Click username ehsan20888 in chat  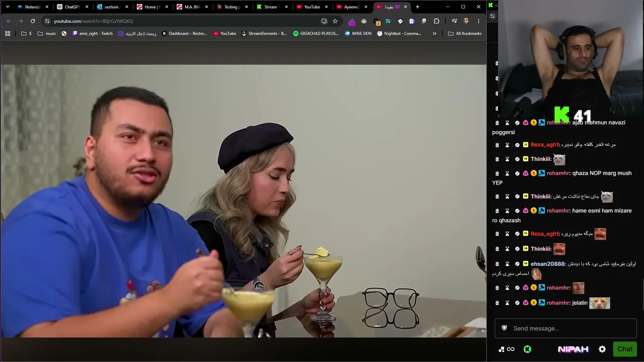point(547,264)
